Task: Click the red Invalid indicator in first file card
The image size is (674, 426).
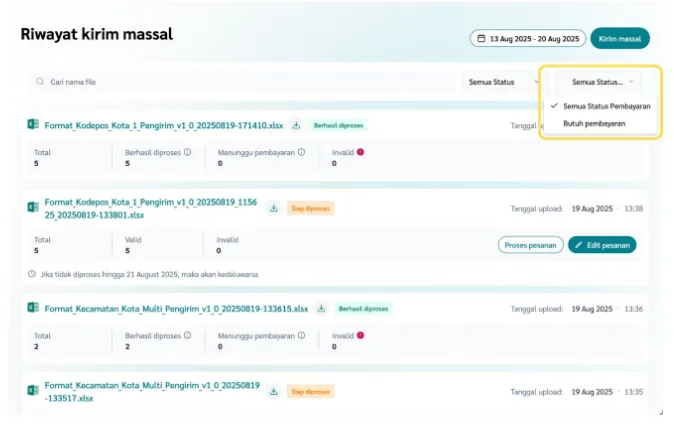Action: [360, 153]
